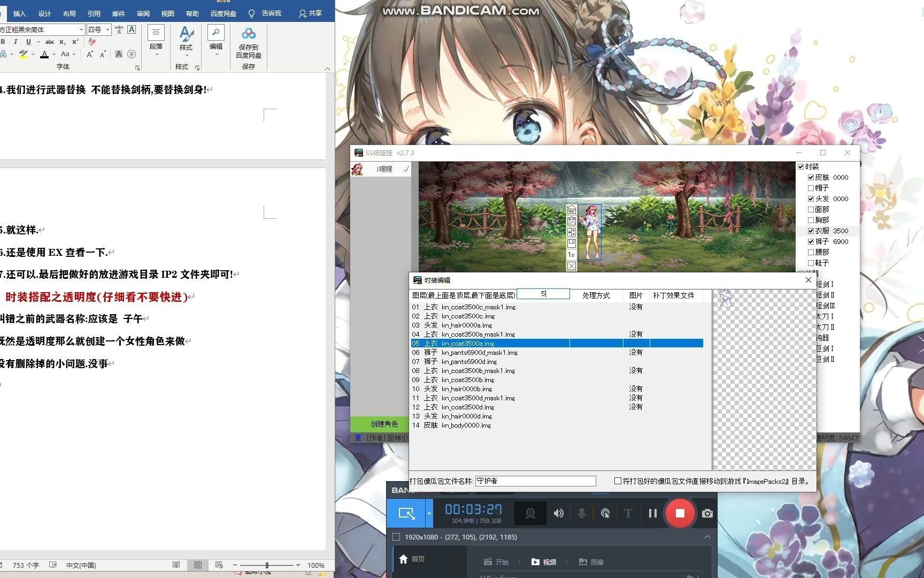Open Bandicam 视频 tab
Screen dimensions: 924x578
(544, 562)
